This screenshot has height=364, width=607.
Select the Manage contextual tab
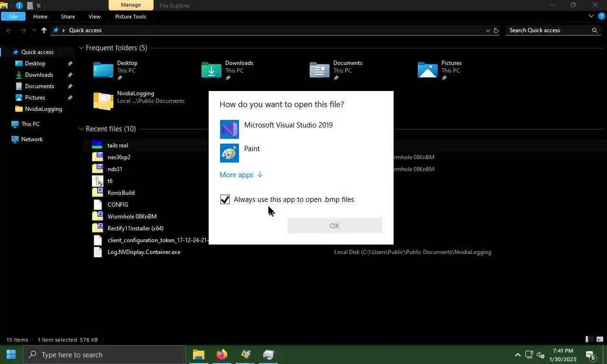[x=130, y=5]
